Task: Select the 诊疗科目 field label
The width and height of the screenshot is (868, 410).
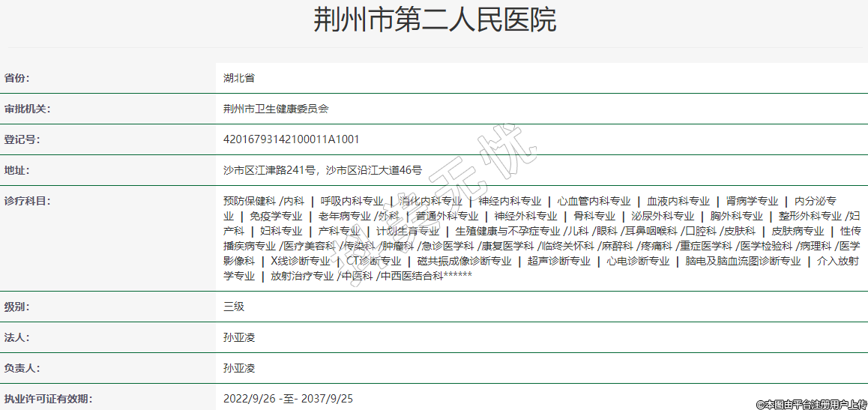Action: coord(27,201)
